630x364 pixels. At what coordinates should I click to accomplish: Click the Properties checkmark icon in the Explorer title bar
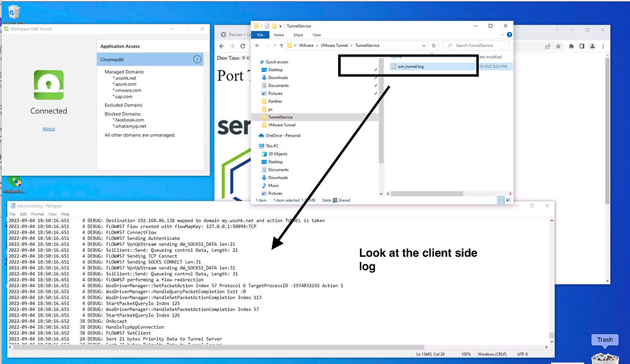267,26
